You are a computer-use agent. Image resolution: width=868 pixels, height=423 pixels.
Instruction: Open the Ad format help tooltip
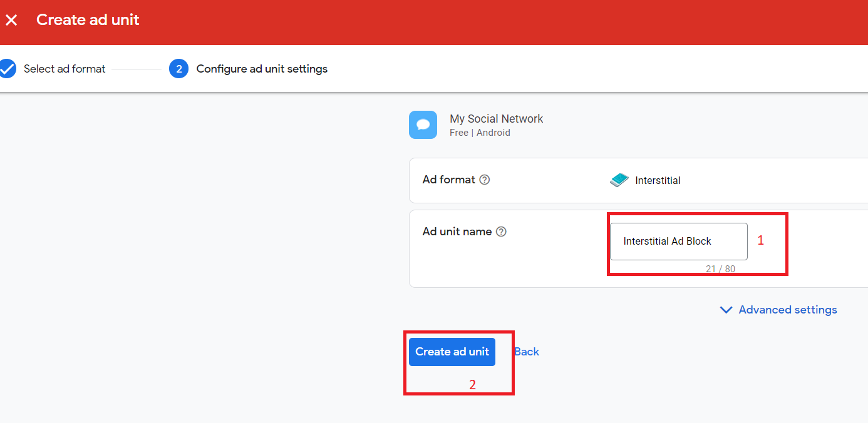(485, 180)
